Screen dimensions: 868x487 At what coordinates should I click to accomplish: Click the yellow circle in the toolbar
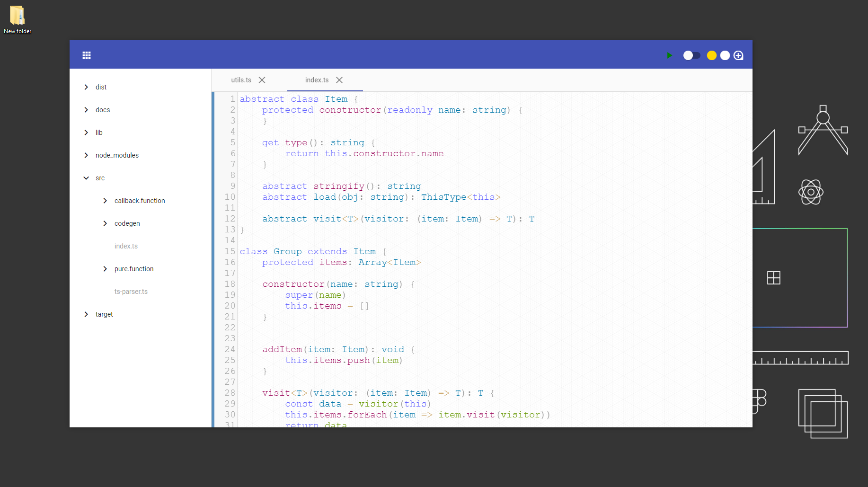click(x=711, y=55)
